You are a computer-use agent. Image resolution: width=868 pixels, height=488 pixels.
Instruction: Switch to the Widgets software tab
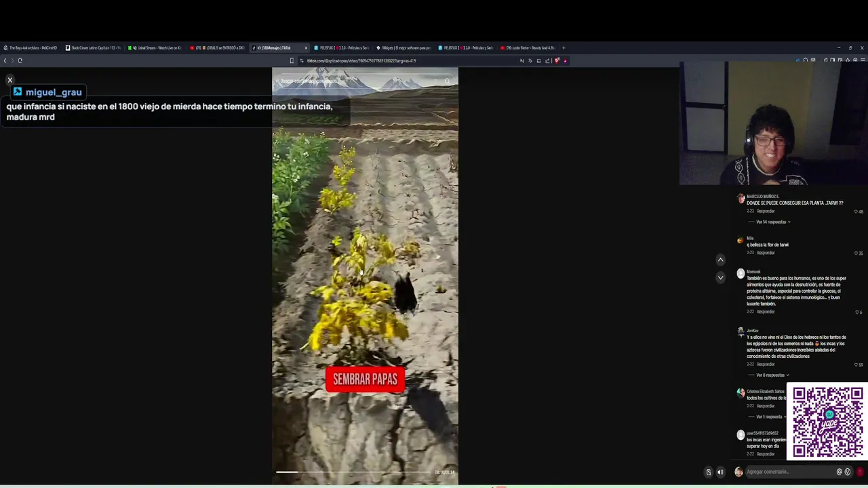click(404, 47)
